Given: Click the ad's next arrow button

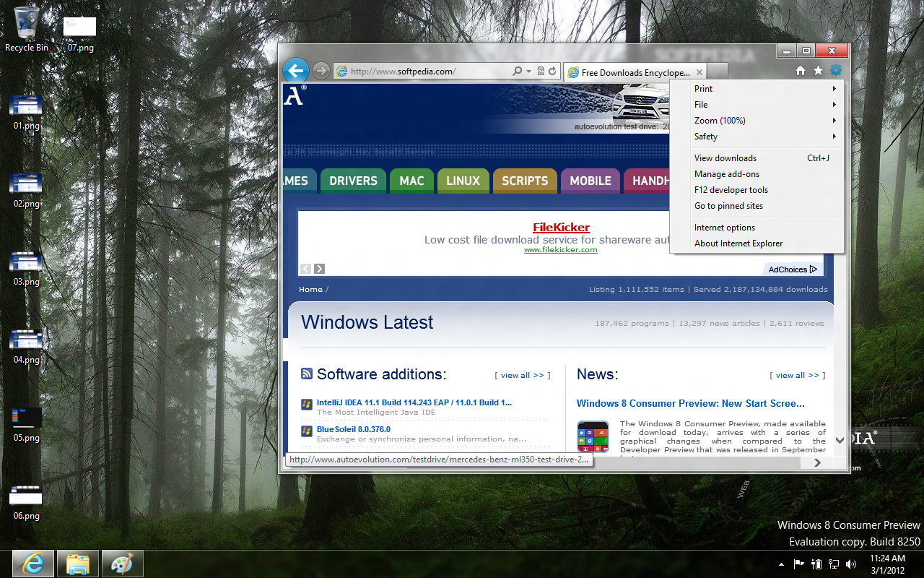Looking at the screenshot, I should coord(319,269).
